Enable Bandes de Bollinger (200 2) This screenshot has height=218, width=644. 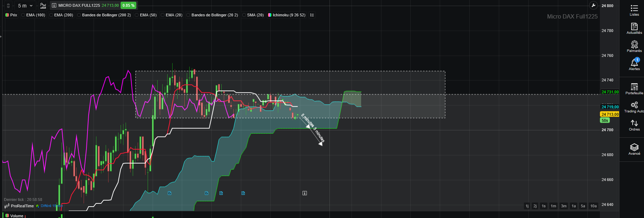click(x=79, y=15)
